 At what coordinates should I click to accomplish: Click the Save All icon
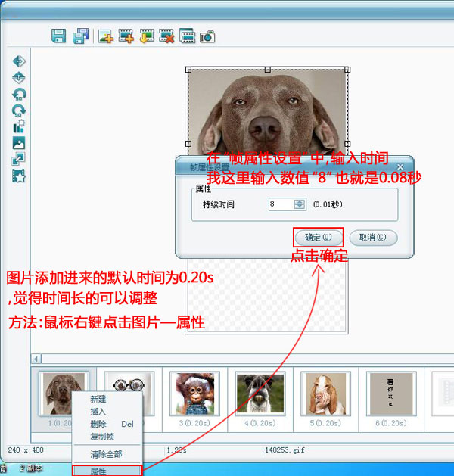click(80, 36)
